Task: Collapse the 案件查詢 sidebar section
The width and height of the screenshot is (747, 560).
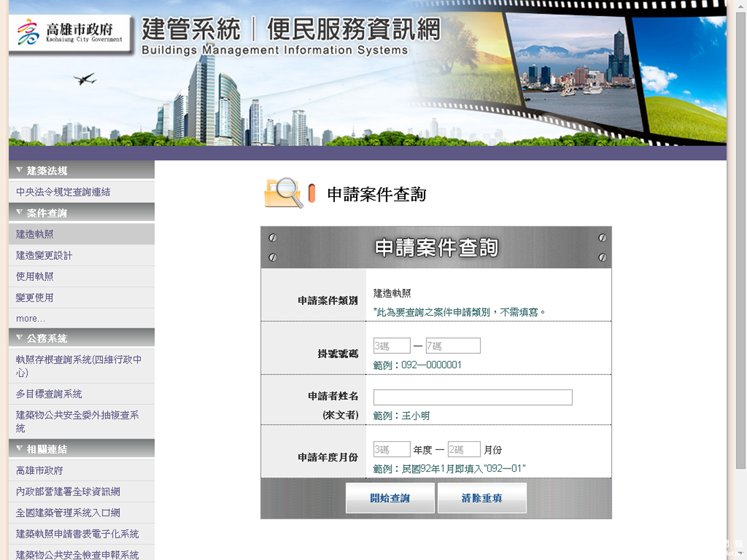Action: 20,213
